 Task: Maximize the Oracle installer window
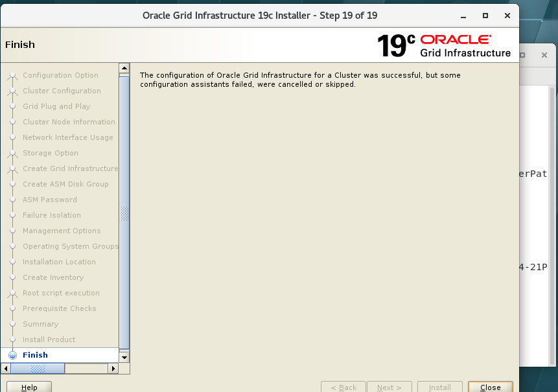pos(485,16)
